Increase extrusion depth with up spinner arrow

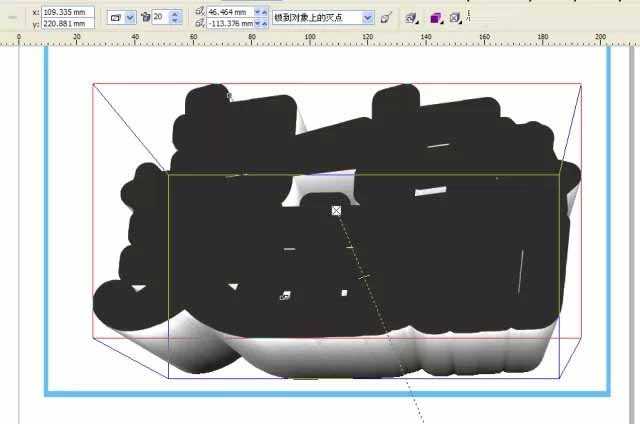pos(176,13)
